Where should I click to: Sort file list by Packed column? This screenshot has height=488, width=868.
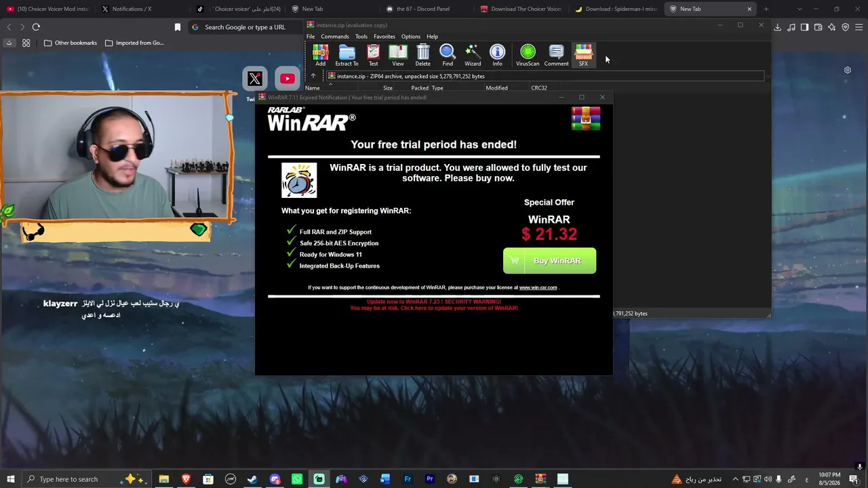coord(419,88)
